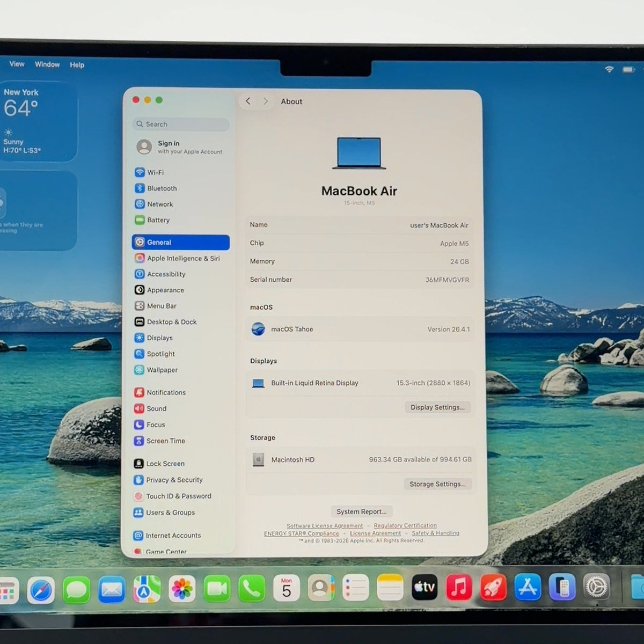The width and height of the screenshot is (644, 644).
Task: Go to Accessibility settings
Action: pos(160,274)
